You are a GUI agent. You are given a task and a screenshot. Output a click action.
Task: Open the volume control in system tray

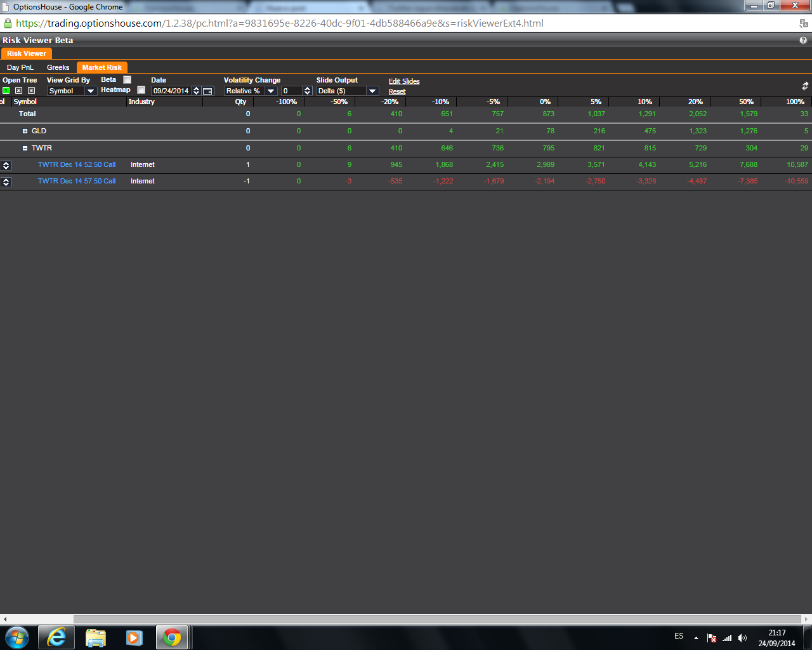[x=742, y=638]
